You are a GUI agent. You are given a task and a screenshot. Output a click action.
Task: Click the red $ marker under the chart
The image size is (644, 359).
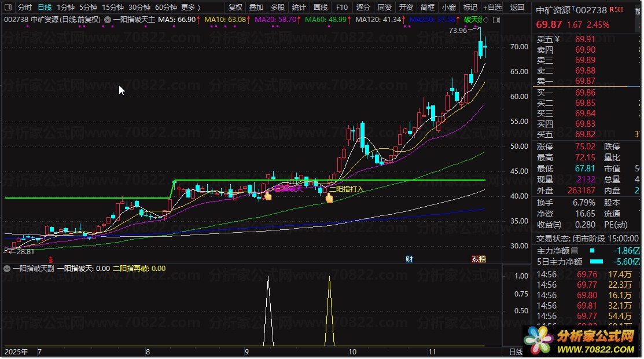tap(51, 259)
